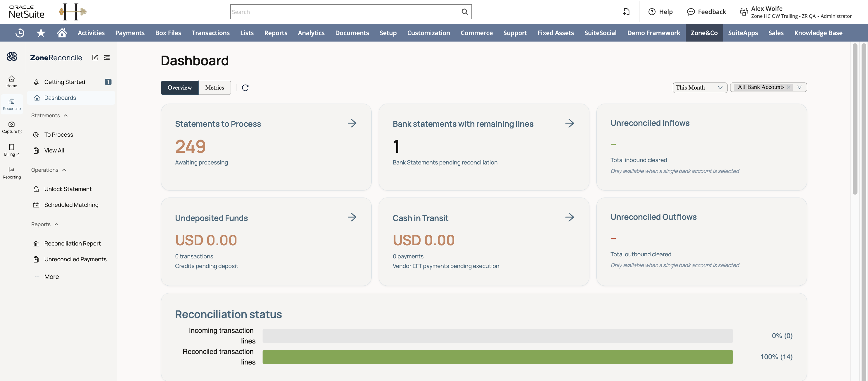Image resolution: width=868 pixels, height=381 pixels.
Task: Click the green Reconciled transaction lines bar
Action: click(498, 357)
